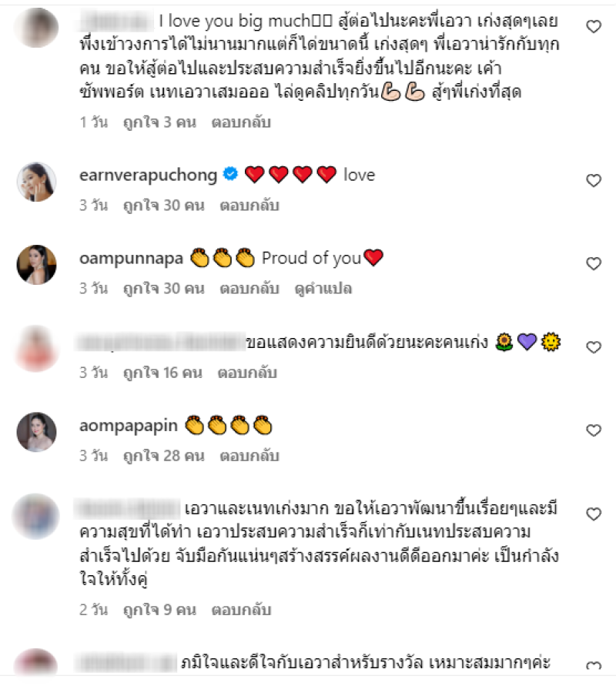Viewport: 616px width, 686px height.
Task: View the 16 likes on sunflower comment
Action: point(162,373)
